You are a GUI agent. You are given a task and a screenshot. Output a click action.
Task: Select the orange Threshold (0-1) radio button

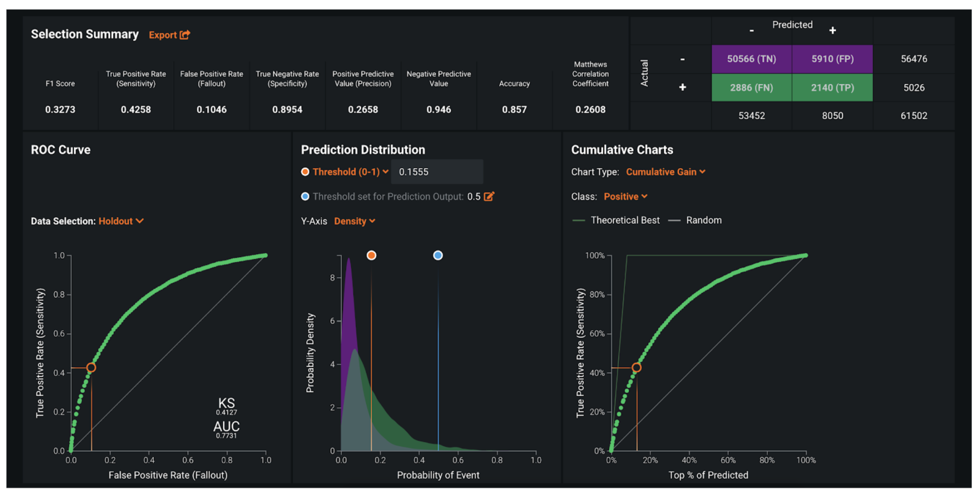point(305,172)
